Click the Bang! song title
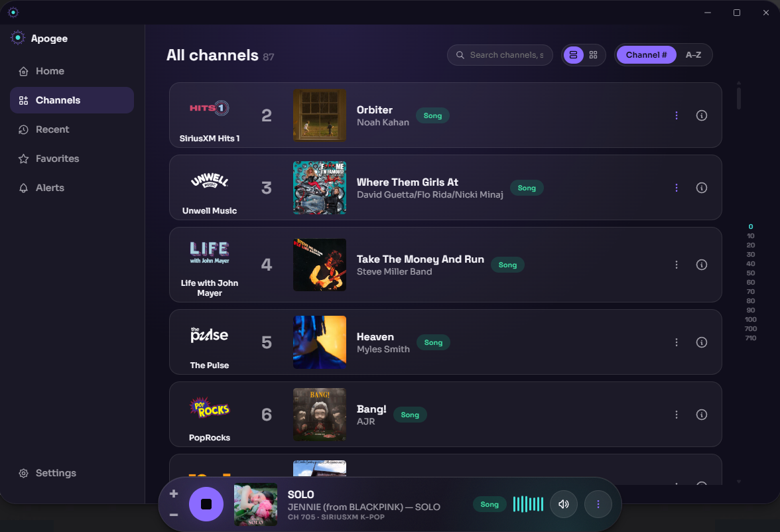 coord(371,409)
